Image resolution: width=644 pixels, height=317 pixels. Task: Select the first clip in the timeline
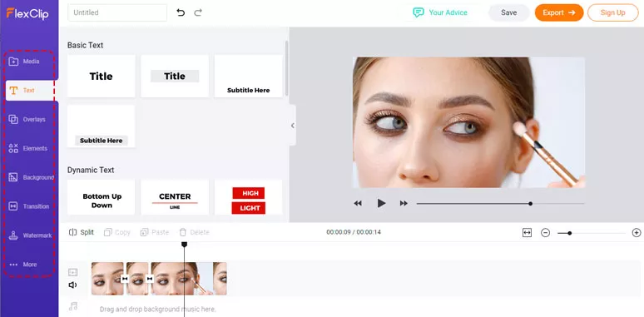107,279
